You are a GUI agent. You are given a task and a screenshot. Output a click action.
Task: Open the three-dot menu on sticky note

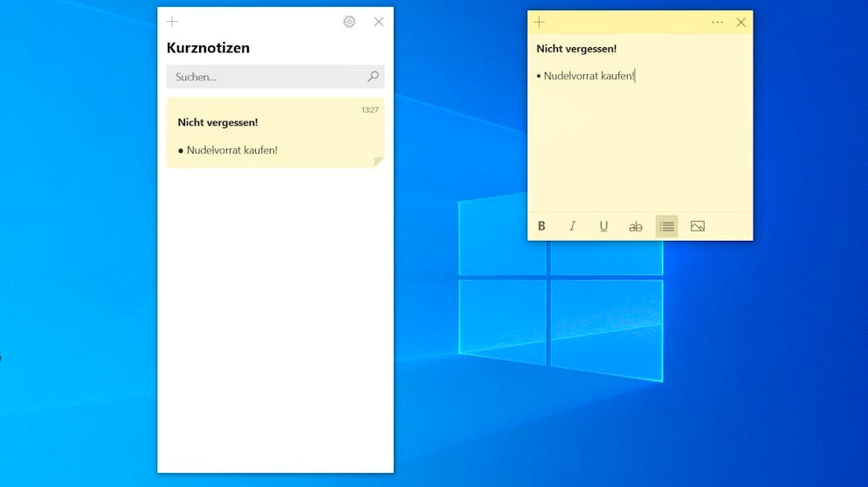click(717, 23)
